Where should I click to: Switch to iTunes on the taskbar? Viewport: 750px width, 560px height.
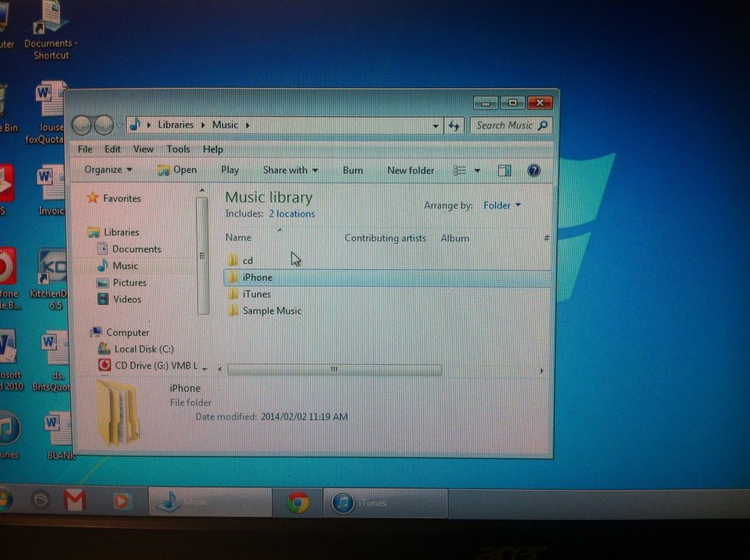coord(385,503)
